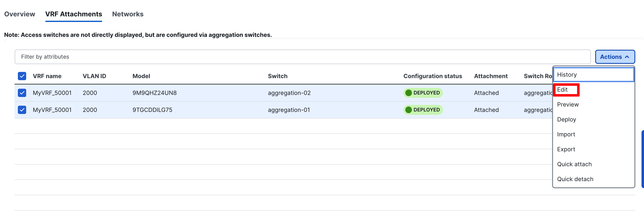Screen dimensions: 644x218
Task: Choose Import from the Actions menu
Action: (x=566, y=134)
